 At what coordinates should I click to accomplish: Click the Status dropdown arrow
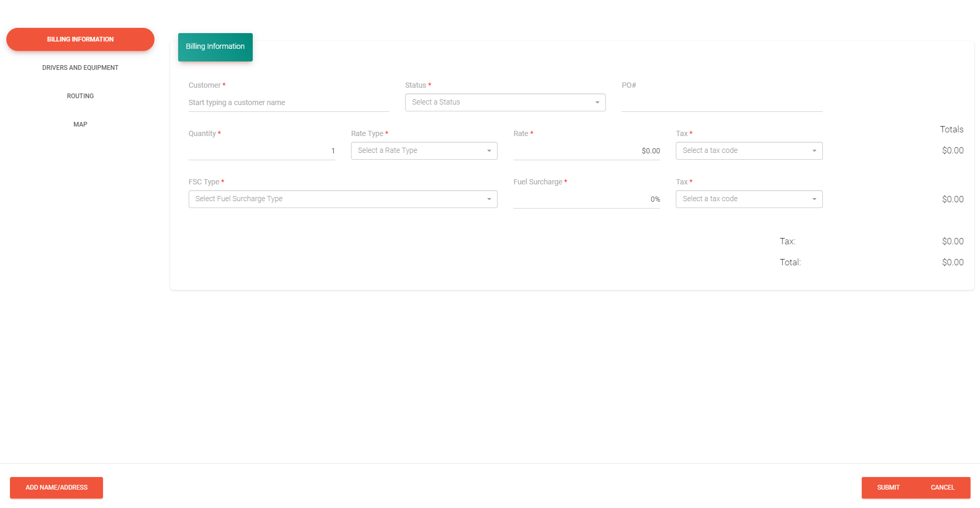[x=597, y=102]
